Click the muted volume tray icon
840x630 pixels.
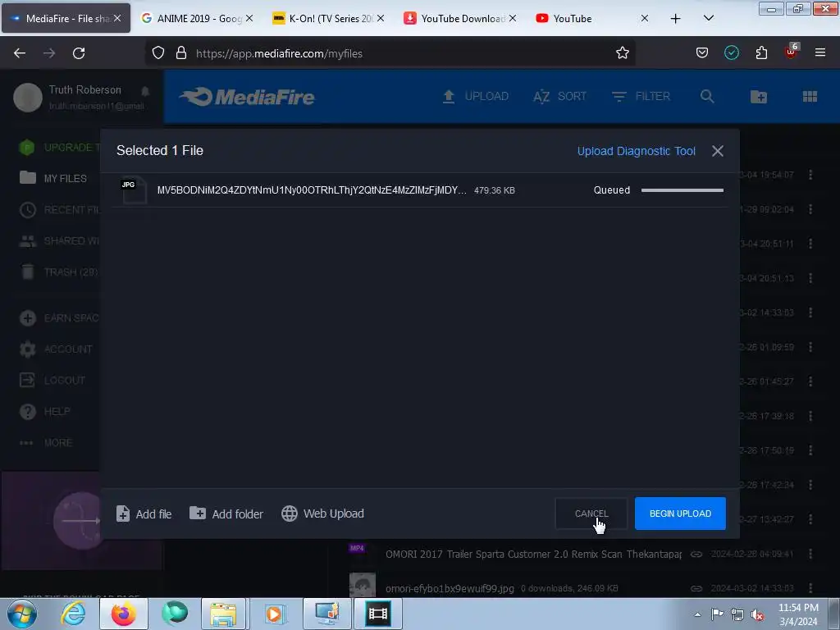[757, 615]
